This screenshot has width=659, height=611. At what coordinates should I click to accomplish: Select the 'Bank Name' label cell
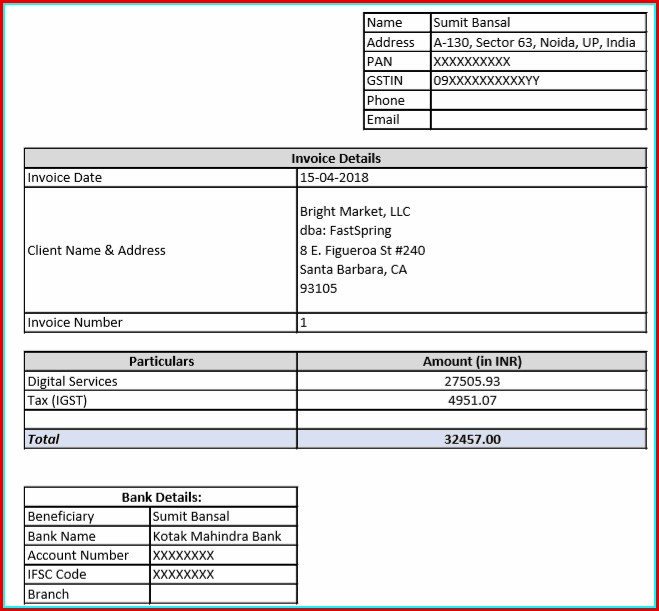(x=87, y=536)
